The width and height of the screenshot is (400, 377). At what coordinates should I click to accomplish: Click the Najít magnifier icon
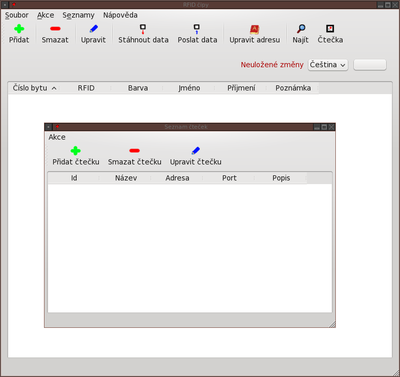point(301,29)
